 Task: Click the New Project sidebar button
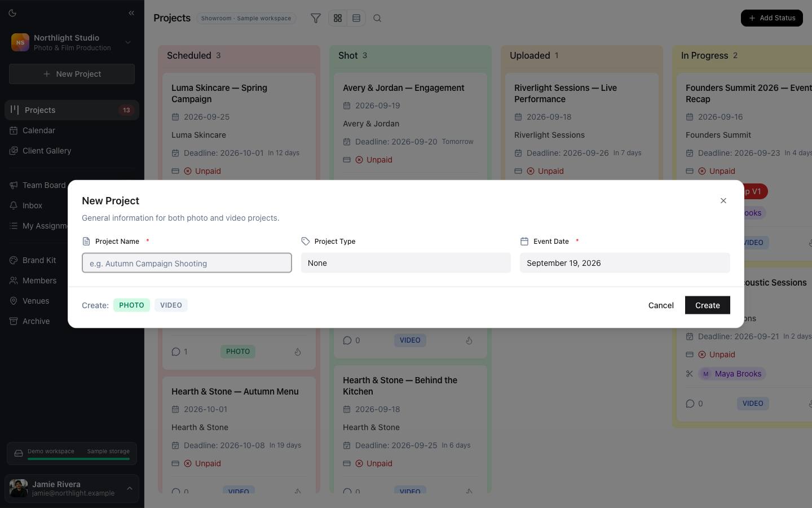(x=72, y=74)
